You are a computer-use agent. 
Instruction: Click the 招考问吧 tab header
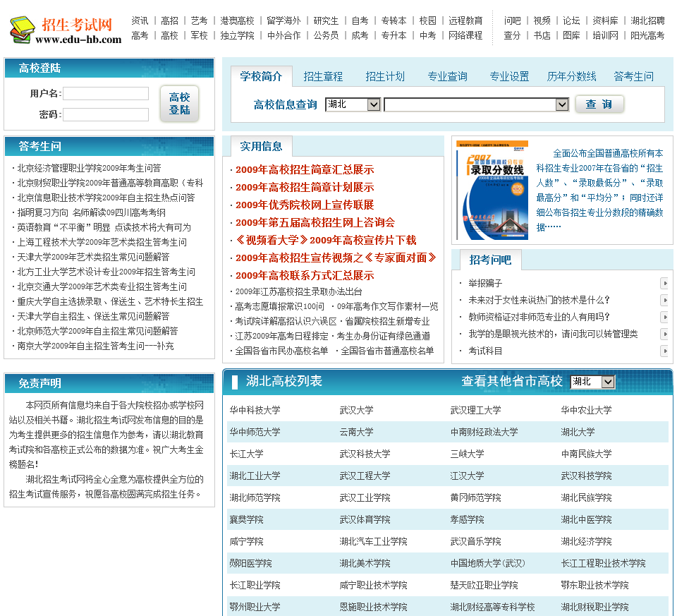click(491, 260)
